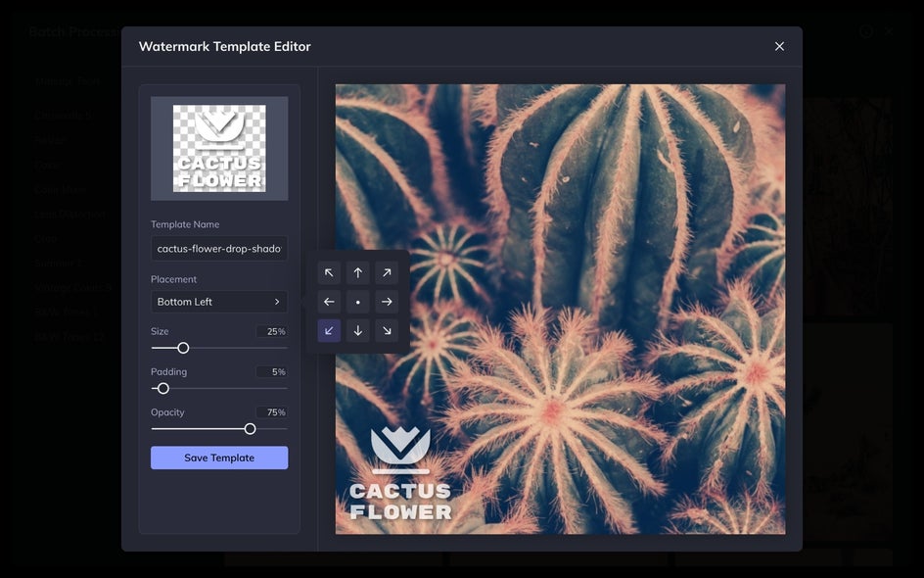
Task: Click the "Size" label
Action: (160, 331)
